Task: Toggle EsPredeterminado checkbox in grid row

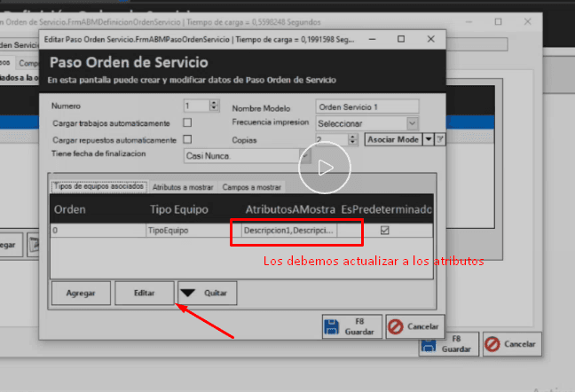Action: pos(384,230)
